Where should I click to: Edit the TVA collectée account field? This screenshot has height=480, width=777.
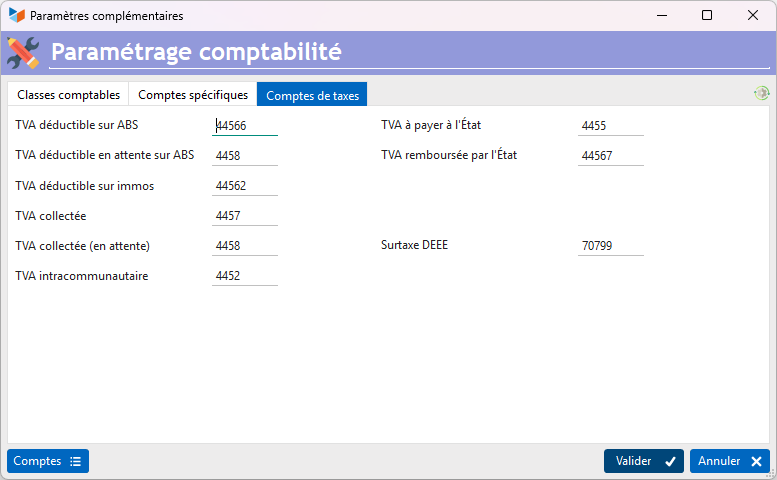tap(245, 216)
